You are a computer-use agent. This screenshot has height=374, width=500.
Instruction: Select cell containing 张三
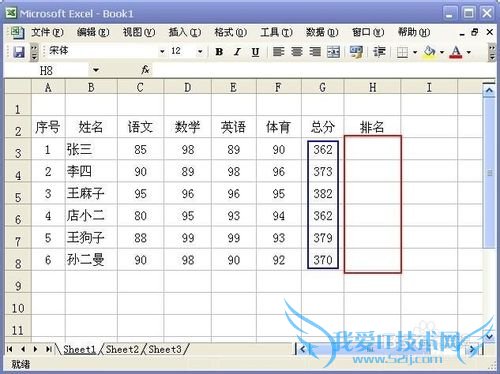(91, 149)
